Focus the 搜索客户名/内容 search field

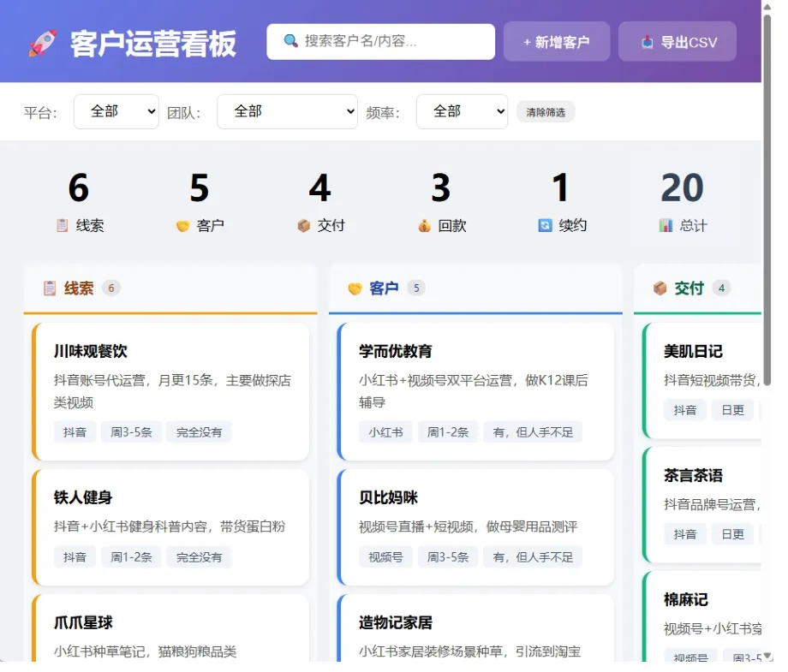[380, 42]
